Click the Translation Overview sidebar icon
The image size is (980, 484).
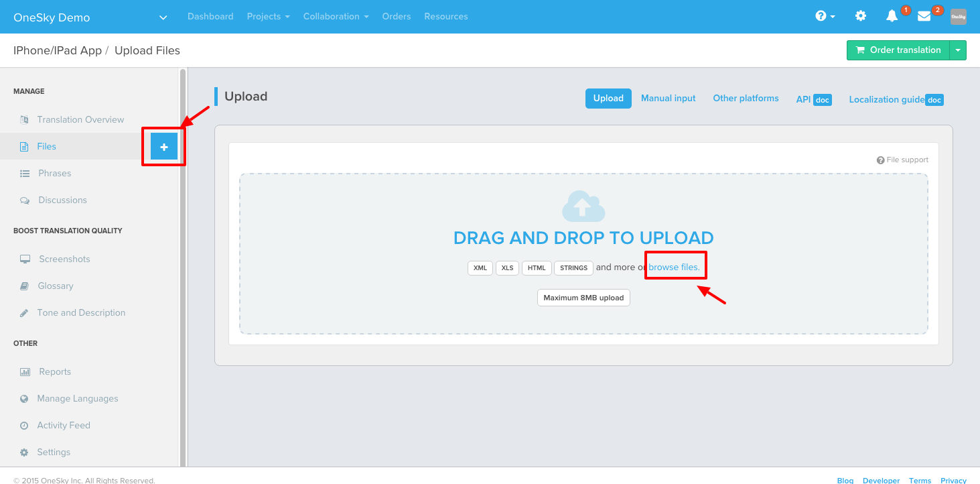24,119
